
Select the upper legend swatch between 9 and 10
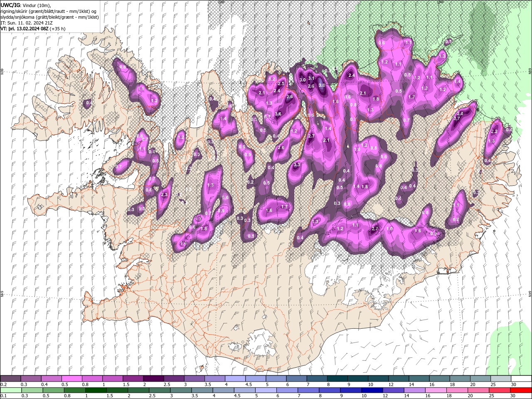(x=358, y=379)
